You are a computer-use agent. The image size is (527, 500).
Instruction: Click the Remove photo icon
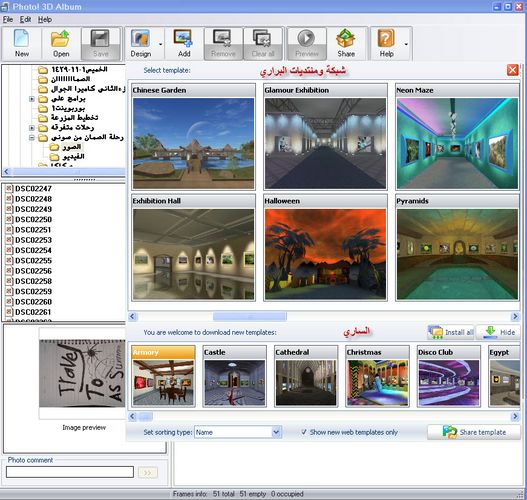223,44
